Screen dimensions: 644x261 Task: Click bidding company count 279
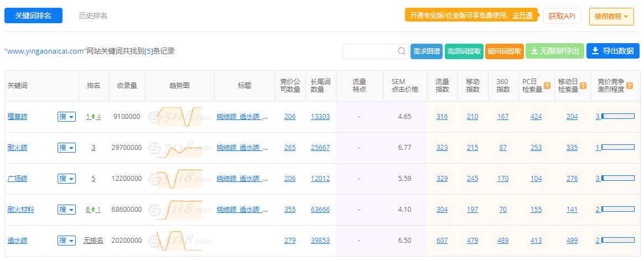coord(290,241)
